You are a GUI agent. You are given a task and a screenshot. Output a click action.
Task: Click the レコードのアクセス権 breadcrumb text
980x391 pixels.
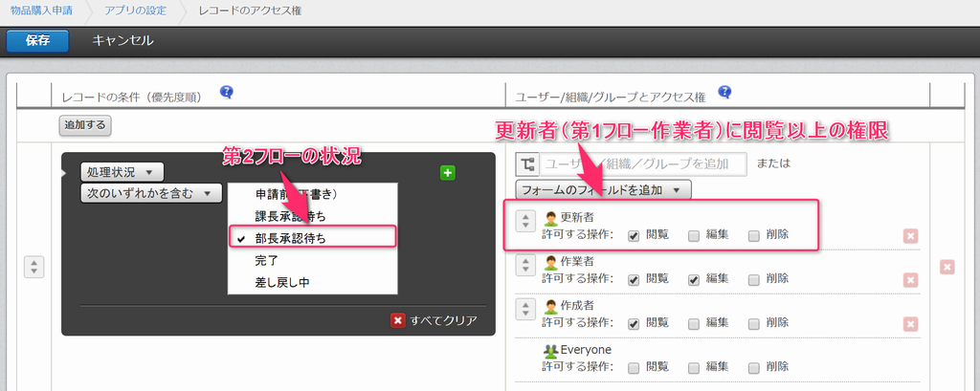coord(250,11)
